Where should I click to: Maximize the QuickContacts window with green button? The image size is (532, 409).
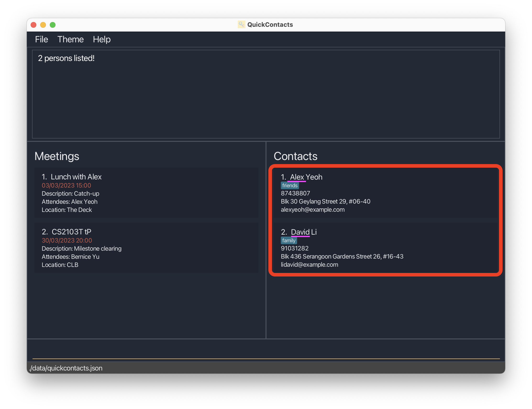coord(53,25)
